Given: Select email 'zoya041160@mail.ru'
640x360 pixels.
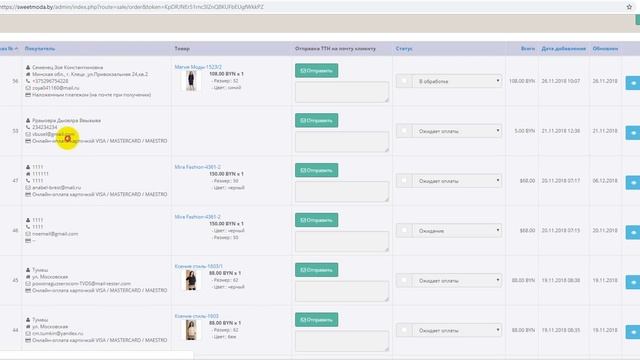Looking at the screenshot, I should 56,88.
